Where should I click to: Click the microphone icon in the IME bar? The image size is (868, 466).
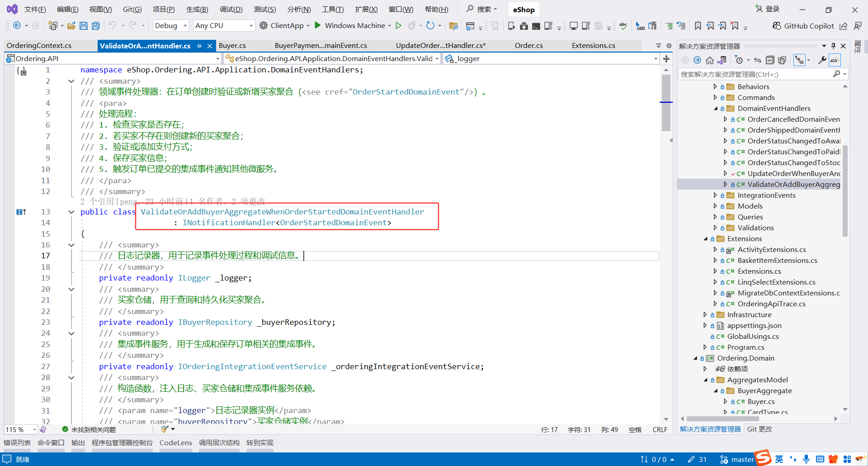[x=806, y=459]
